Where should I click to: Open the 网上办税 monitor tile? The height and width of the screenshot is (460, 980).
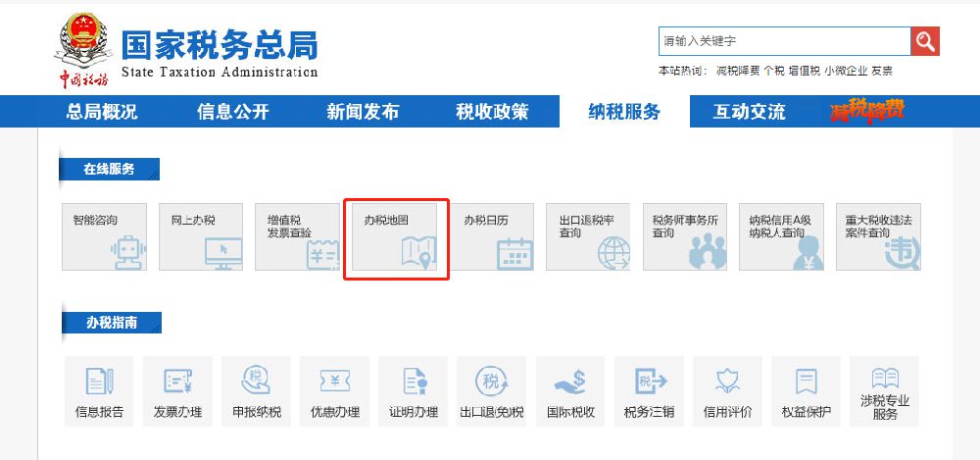tap(201, 236)
